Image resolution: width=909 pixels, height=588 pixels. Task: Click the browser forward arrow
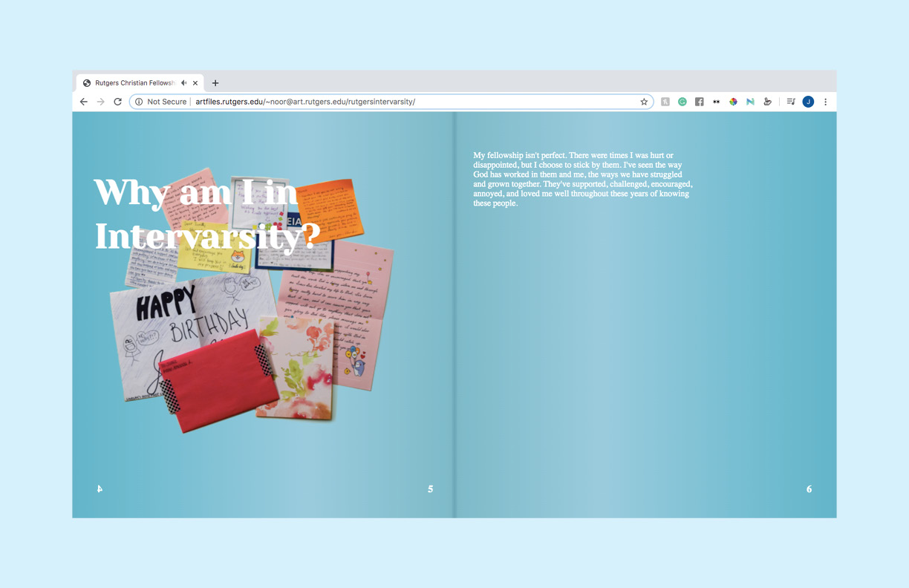click(101, 102)
